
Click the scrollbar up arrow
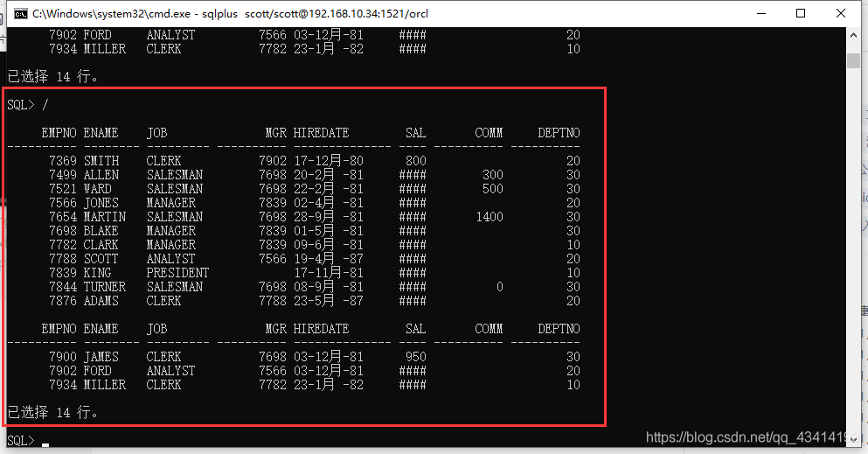click(x=853, y=35)
